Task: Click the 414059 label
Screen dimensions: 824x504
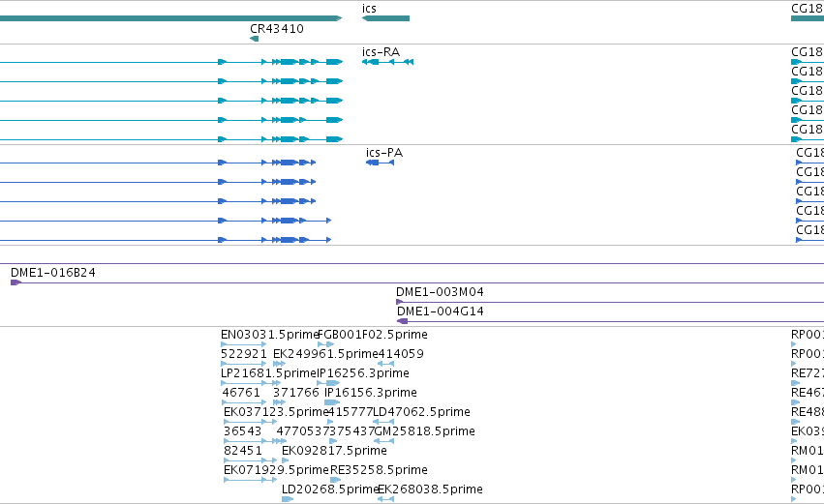Action: pyautogui.click(x=401, y=354)
